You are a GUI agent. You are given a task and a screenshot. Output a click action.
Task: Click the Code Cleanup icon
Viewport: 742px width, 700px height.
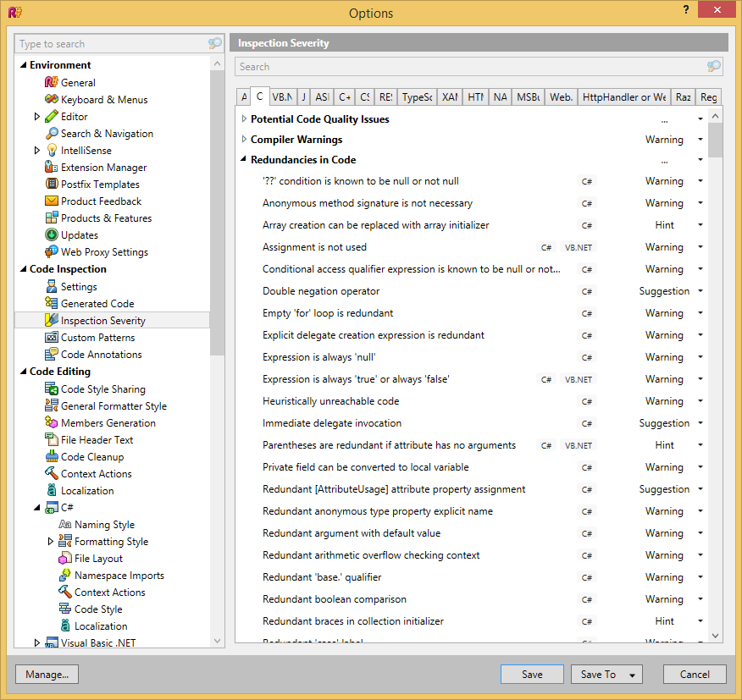[x=51, y=457]
